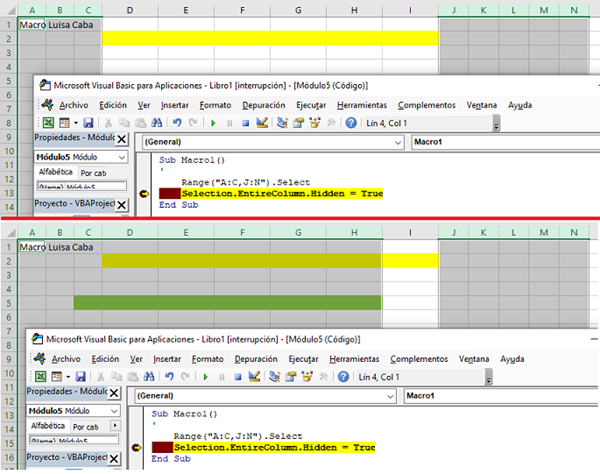The height and width of the screenshot is (474, 600).
Task: Toggle Design Mode icon in upper VBA window
Action: tap(262, 123)
